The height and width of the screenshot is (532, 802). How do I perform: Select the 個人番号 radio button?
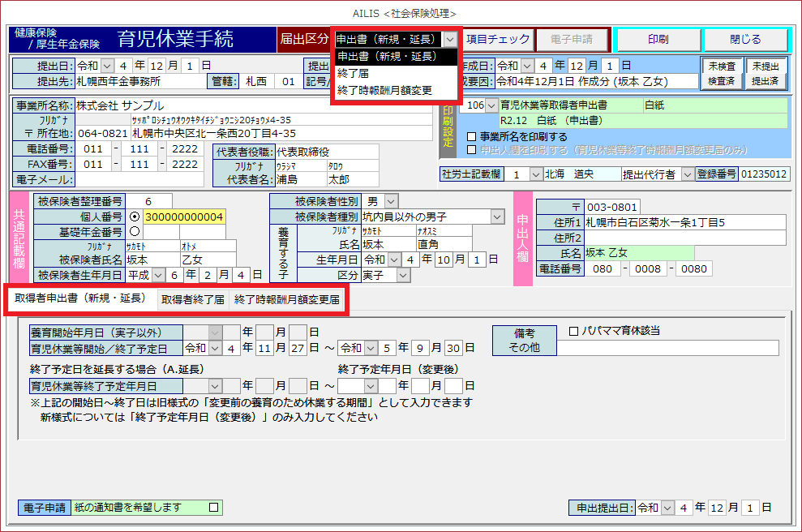coord(135,217)
